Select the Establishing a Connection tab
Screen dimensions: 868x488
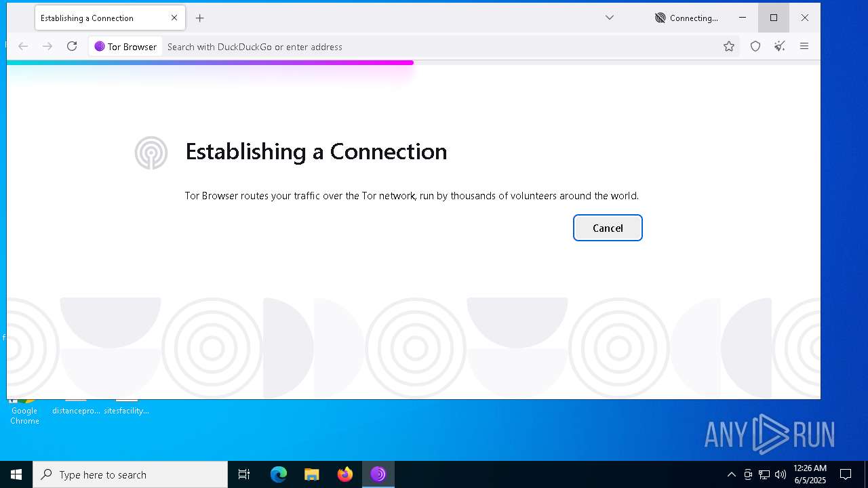click(x=109, y=18)
